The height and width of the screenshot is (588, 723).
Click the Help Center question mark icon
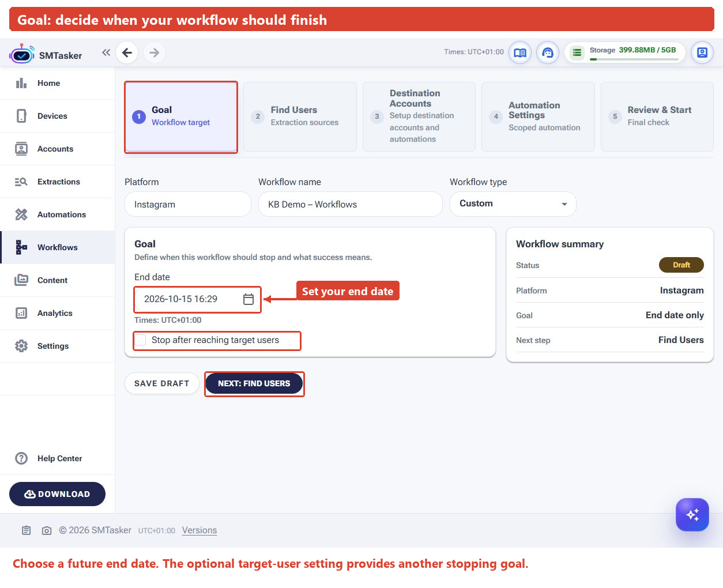pyautogui.click(x=21, y=458)
